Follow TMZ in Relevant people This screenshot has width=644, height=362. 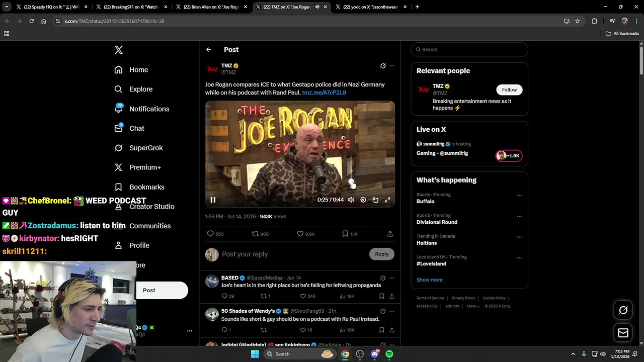pos(509,89)
